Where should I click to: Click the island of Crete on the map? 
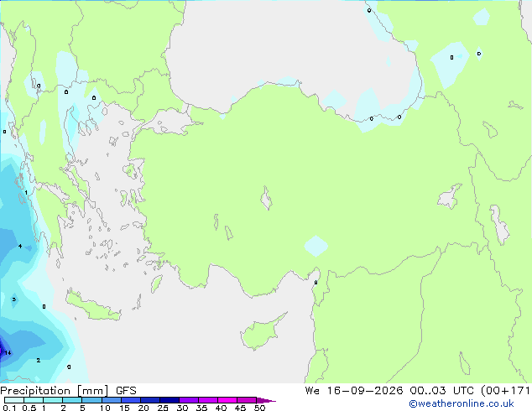coord(93,307)
